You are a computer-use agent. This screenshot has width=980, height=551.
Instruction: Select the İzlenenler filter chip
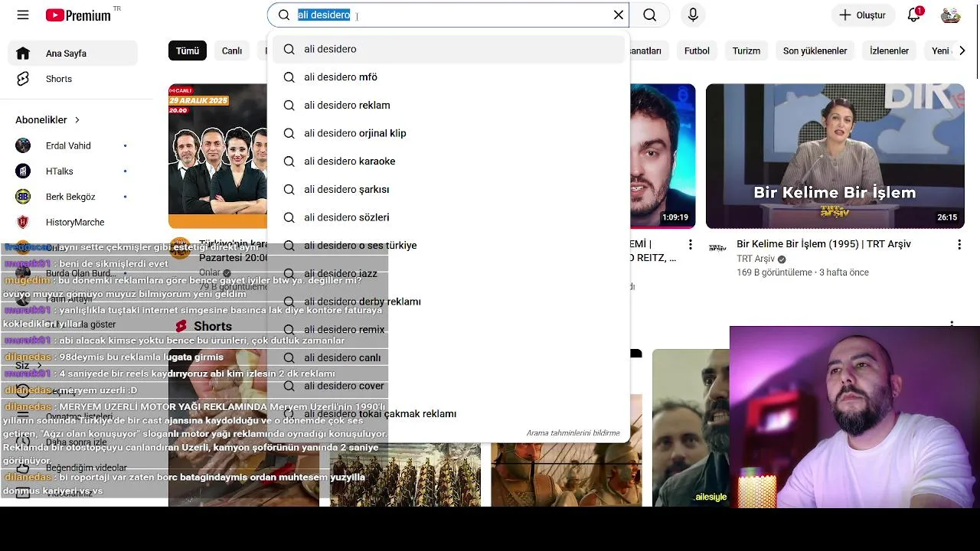(x=889, y=51)
